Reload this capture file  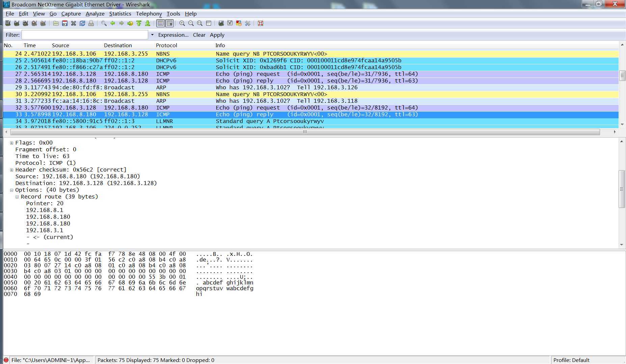click(82, 23)
